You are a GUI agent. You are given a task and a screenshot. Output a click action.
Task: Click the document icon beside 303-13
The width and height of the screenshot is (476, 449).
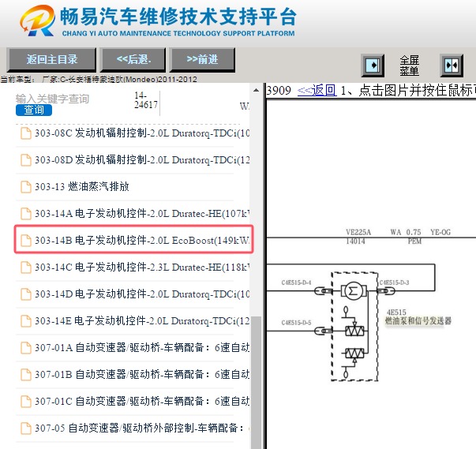[x=26, y=187]
